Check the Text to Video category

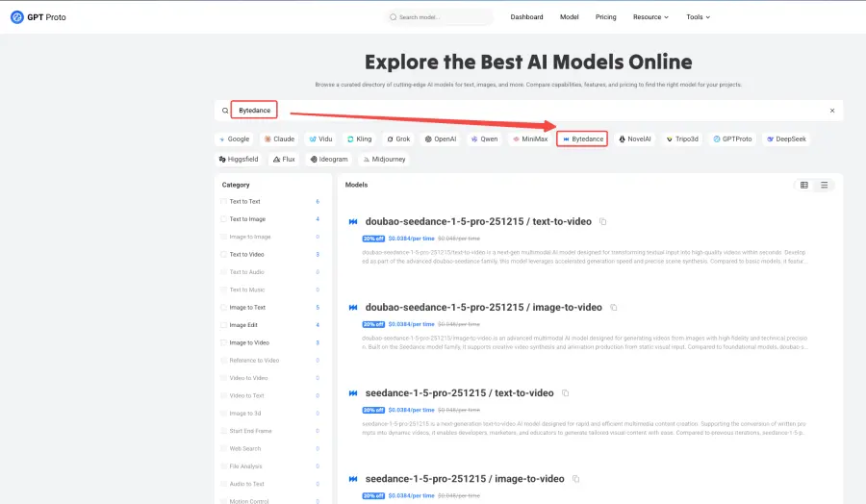click(x=223, y=255)
